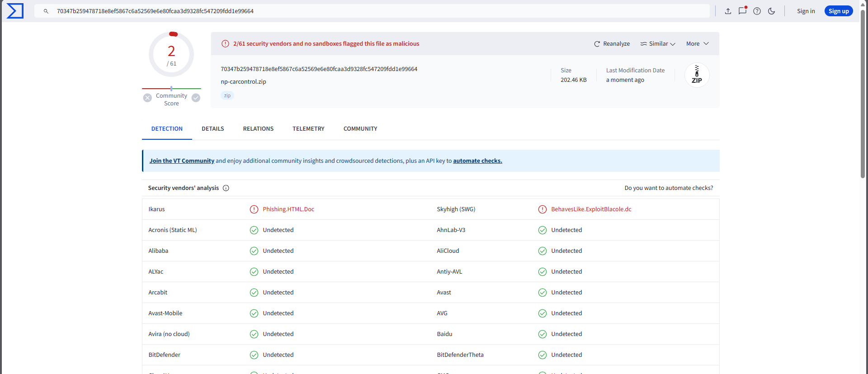Open the VirusTotal home logo
The width and height of the screenshot is (868, 374).
pyautogui.click(x=15, y=11)
